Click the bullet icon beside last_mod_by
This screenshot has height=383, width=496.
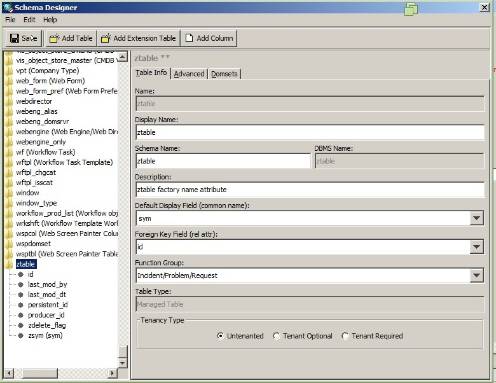20,285
